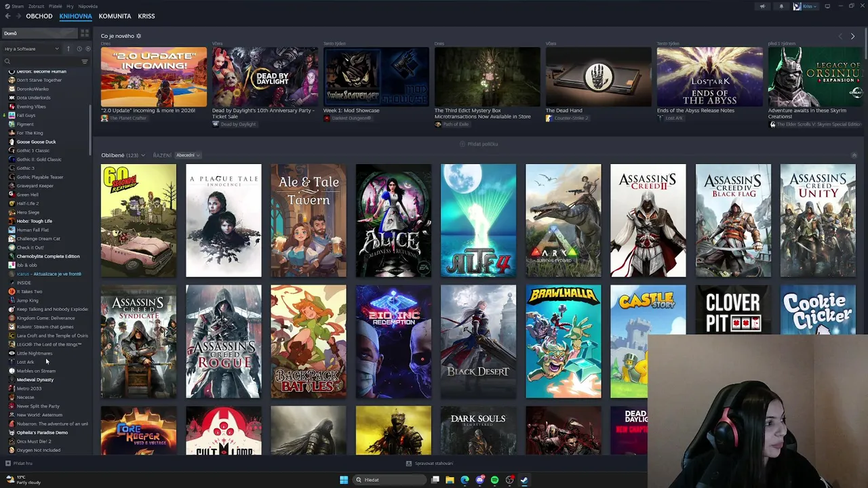Viewport: 868px width, 488px height.
Task: Open the Kriss account dropdown
Action: [806, 6]
